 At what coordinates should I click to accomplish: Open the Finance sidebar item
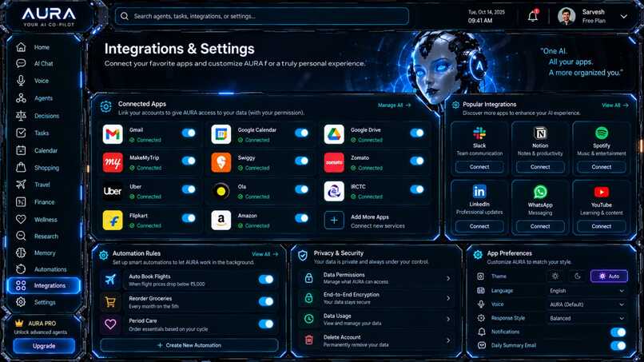point(43,201)
